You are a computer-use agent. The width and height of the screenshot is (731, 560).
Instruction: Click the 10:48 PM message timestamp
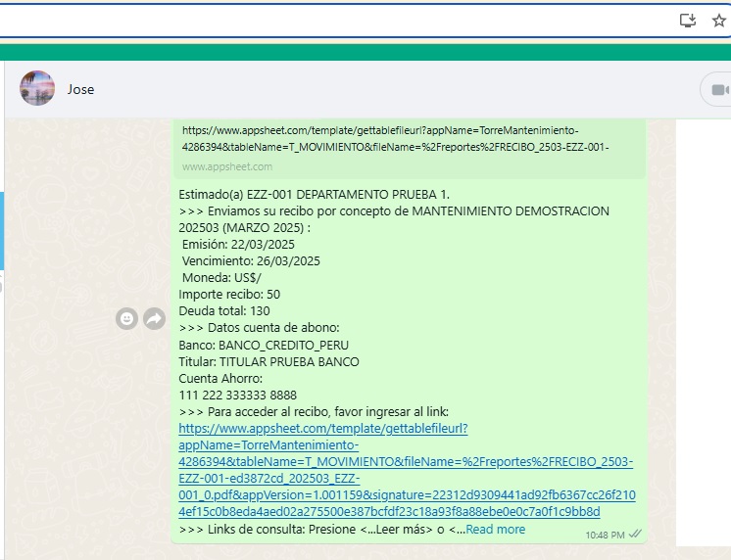(605, 535)
